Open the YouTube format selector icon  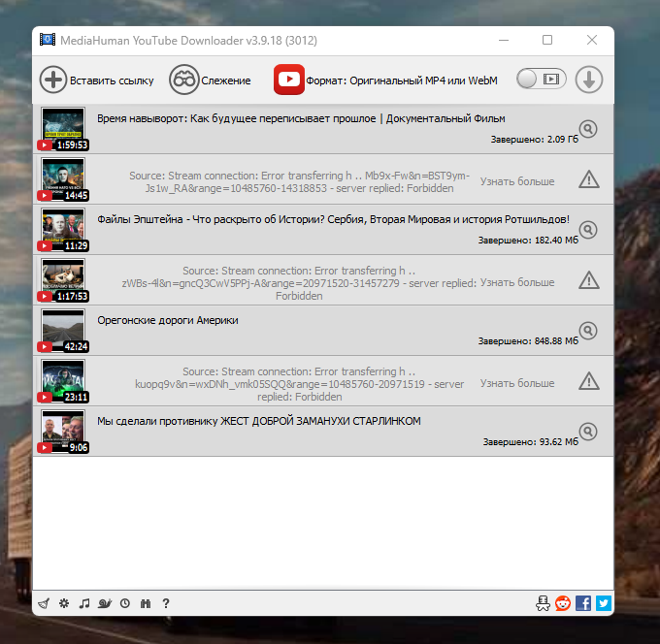click(289, 80)
